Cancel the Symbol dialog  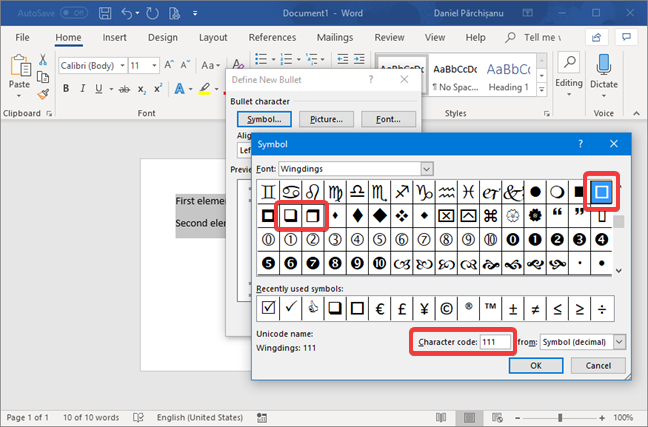(598, 365)
